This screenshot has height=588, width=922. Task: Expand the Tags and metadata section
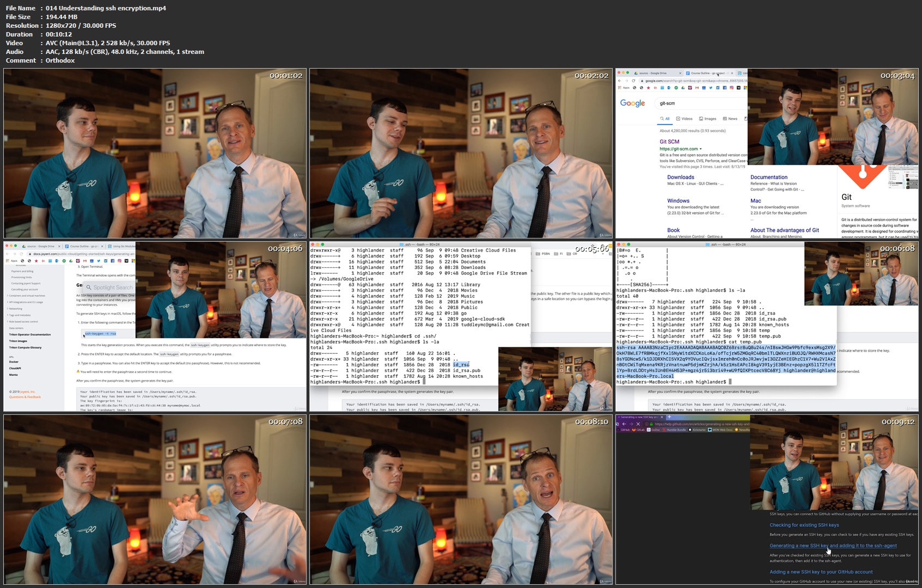click(19, 315)
